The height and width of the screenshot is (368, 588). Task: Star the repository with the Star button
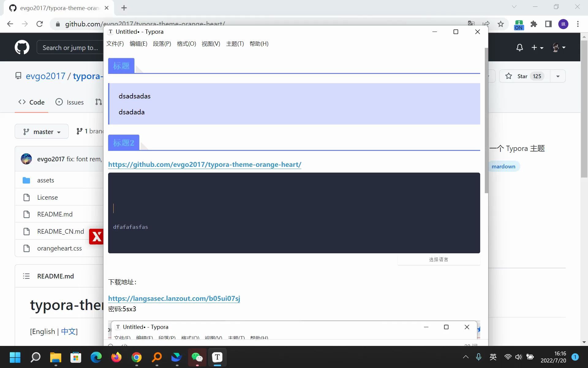point(525,76)
